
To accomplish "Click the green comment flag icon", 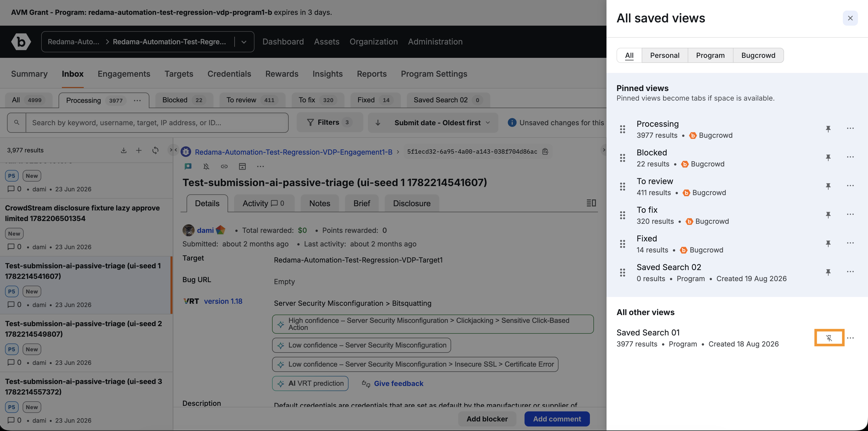I will 188,166.
